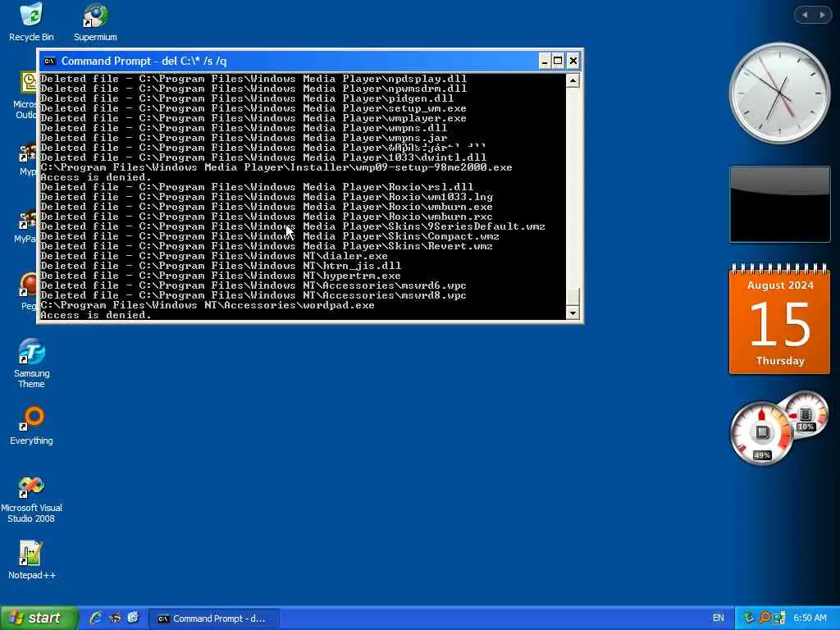
Task: Click the wordpad.exe path line
Action: 208,305
